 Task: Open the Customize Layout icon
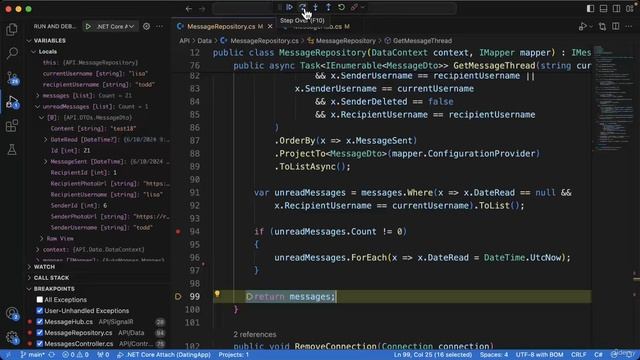[x=629, y=8]
